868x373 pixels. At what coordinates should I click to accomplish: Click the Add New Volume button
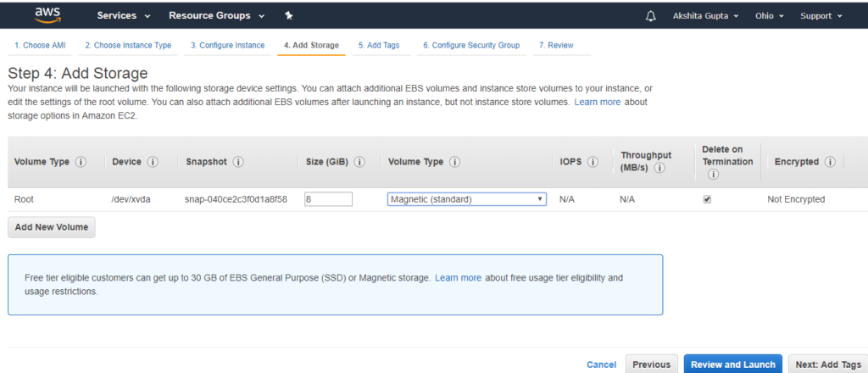pos(52,227)
